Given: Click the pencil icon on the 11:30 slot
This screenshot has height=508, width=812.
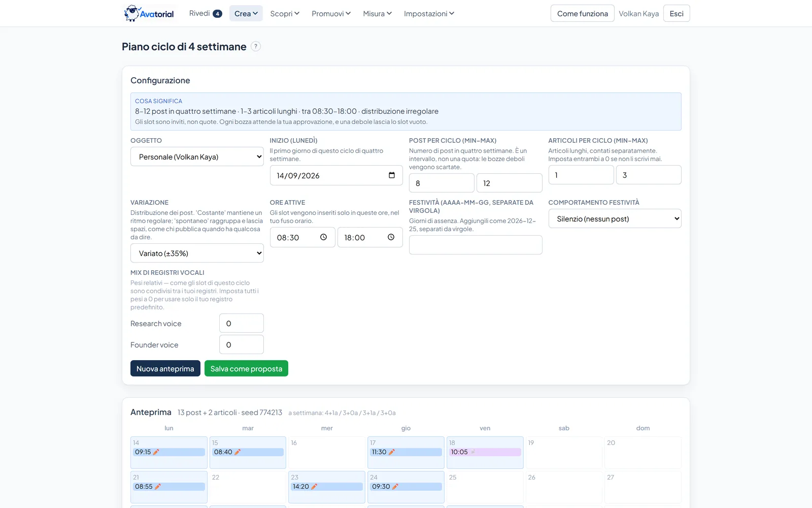Looking at the screenshot, I should click(391, 452).
